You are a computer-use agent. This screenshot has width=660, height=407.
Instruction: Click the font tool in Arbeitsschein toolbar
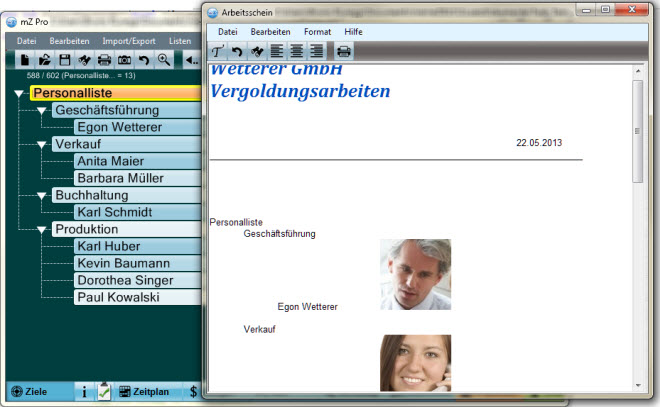[x=218, y=51]
